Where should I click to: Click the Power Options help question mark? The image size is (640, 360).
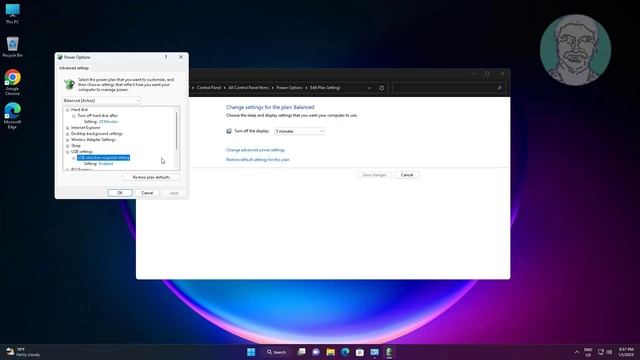coord(166,57)
